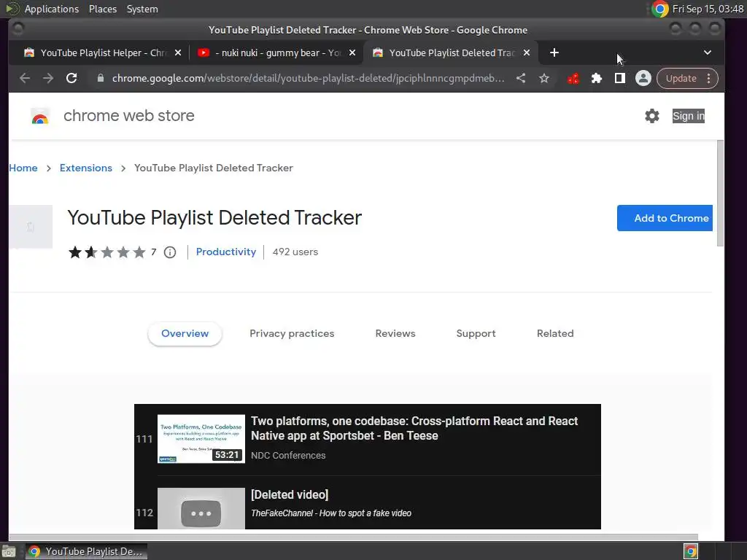Click the '[Deleted video]' title text
The image size is (747, 560).
click(x=290, y=494)
